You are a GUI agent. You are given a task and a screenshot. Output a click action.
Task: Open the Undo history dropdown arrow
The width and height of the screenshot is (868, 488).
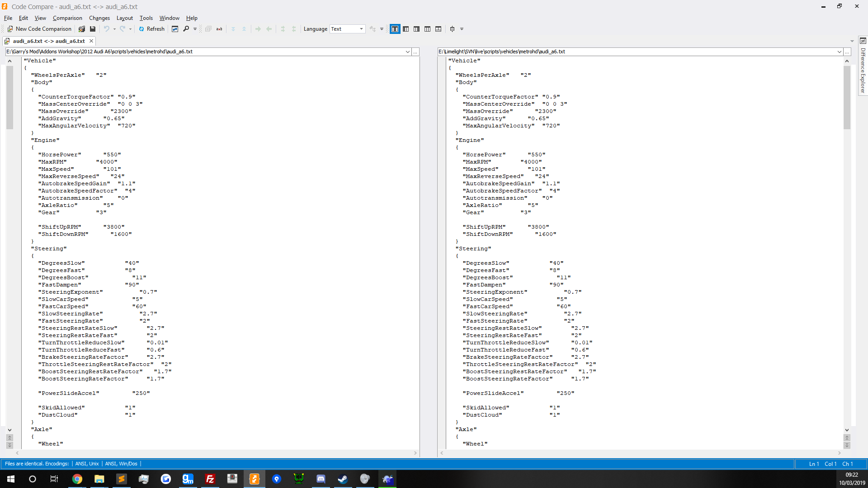114,29
